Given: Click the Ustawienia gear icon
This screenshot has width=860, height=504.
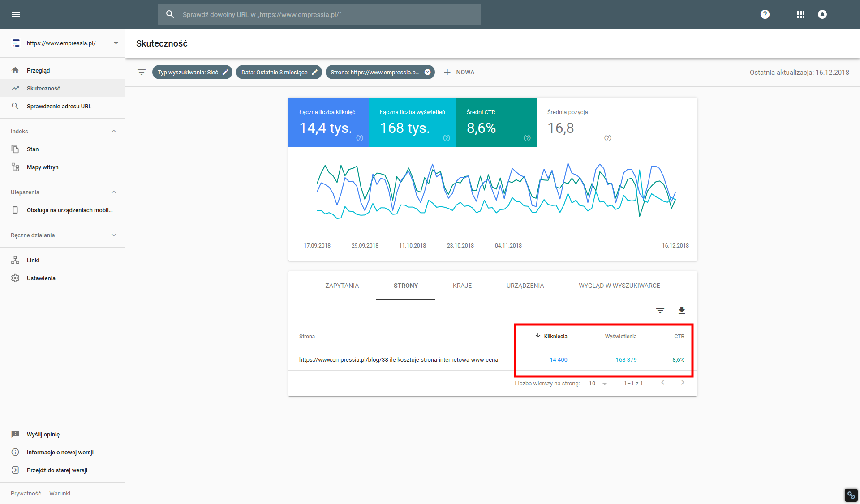Looking at the screenshot, I should click(x=15, y=278).
